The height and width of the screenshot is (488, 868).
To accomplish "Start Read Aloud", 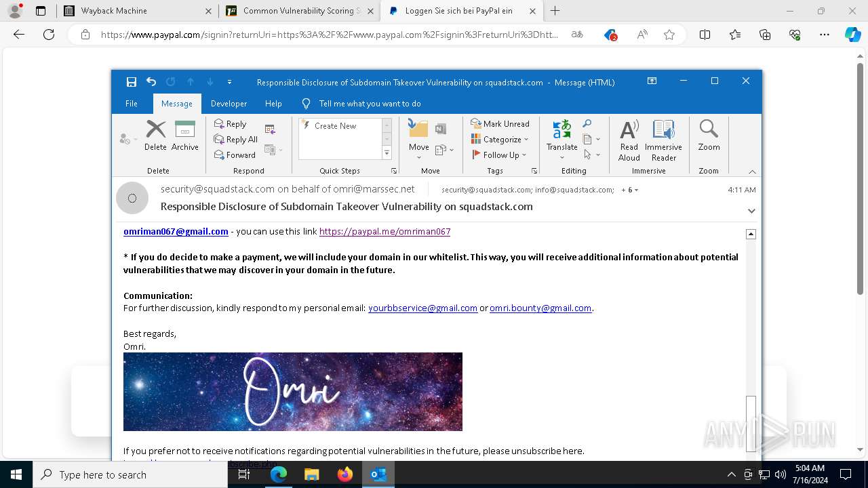I will [x=629, y=140].
